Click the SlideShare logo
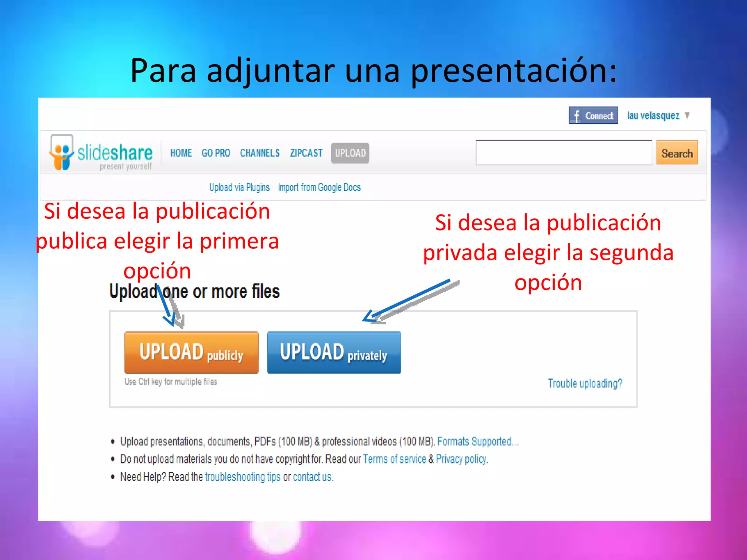The width and height of the screenshot is (747, 560). [101, 152]
